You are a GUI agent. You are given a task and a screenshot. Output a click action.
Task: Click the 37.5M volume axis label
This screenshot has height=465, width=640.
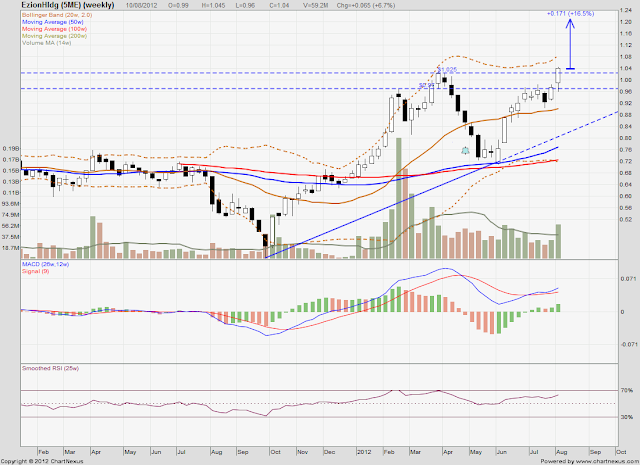coord(11,237)
